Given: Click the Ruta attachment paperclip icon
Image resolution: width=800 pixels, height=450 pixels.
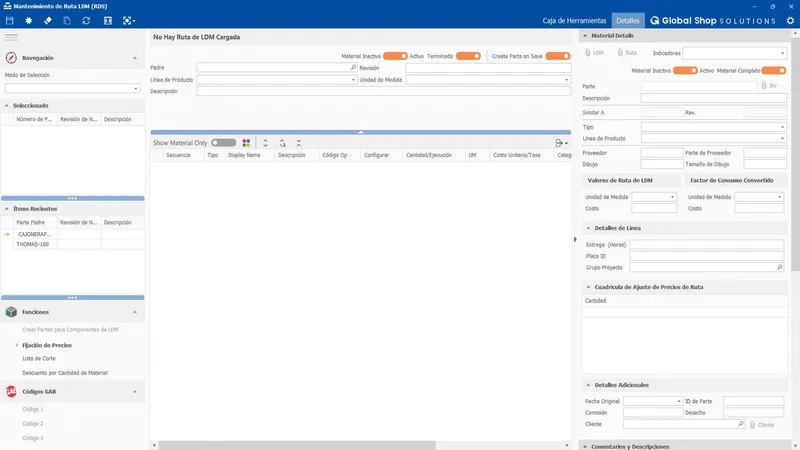Looking at the screenshot, I should [620, 53].
